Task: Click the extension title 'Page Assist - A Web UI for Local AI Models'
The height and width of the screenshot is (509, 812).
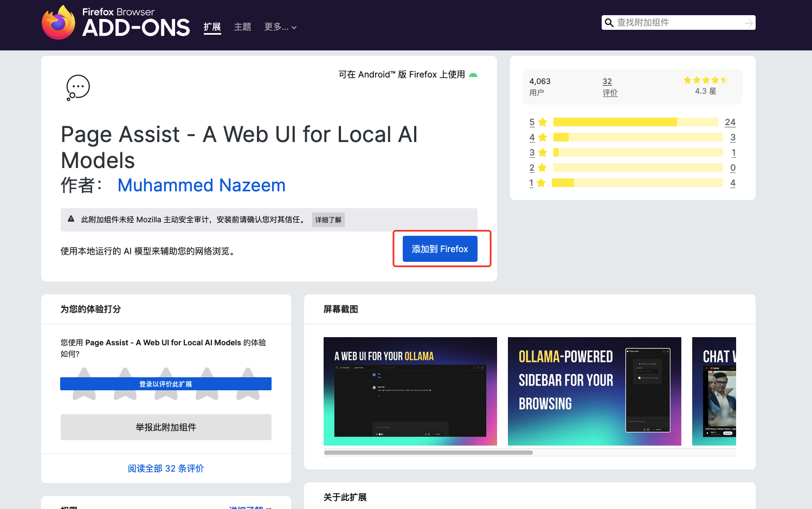Action: coord(239,147)
